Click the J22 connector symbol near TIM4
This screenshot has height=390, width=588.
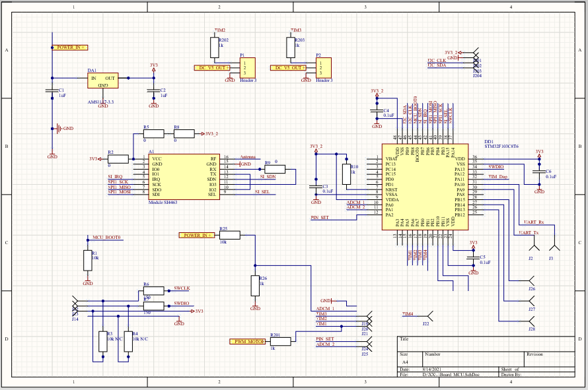click(x=428, y=316)
